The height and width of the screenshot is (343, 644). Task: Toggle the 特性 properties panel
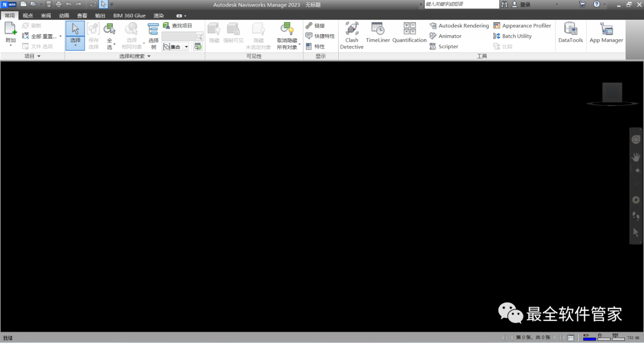(x=315, y=47)
